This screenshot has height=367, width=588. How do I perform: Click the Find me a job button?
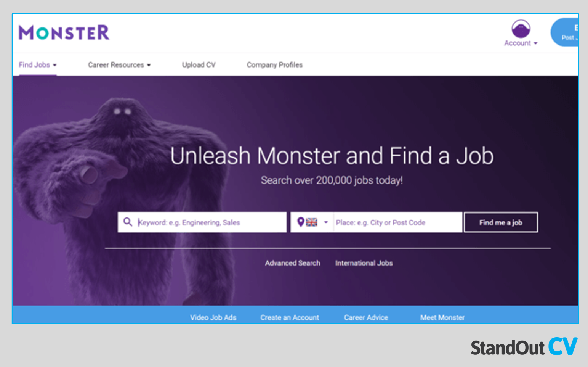pos(501,222)
